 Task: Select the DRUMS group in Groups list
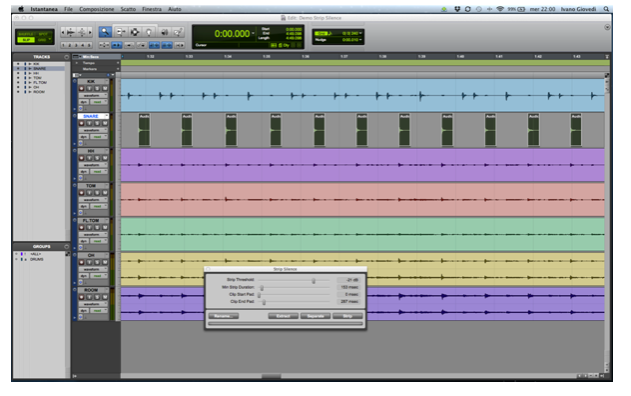coord(37,260)
